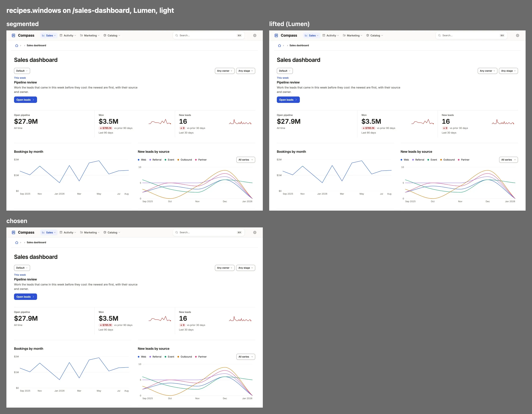Click the $27.9M value in the segmented panel
This screenshot has width=532, height=414.
tap(26, 122)
